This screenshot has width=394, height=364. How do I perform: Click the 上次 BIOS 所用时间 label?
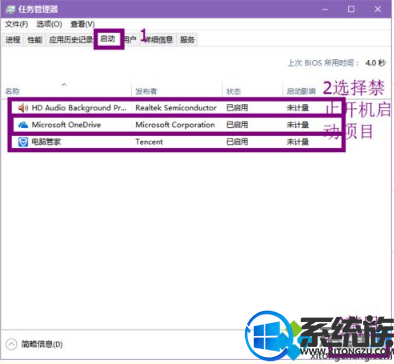pyautogui.click(x=323, y=63)
